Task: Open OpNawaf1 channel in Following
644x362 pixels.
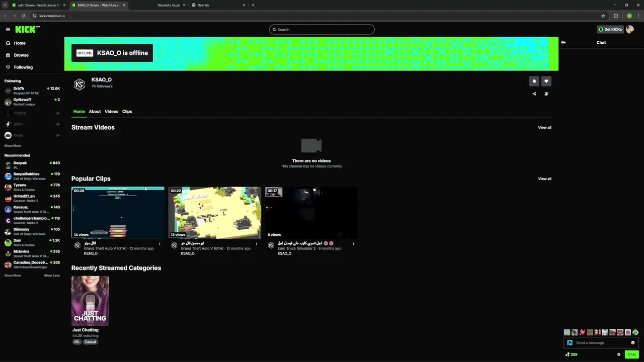Action: [x=32, y=102]
